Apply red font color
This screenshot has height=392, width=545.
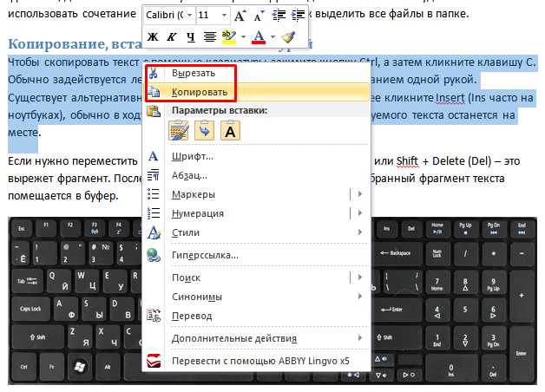[259, 36]
